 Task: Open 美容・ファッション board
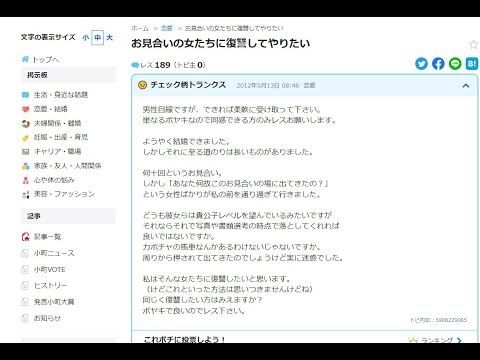tap(64, 194)
